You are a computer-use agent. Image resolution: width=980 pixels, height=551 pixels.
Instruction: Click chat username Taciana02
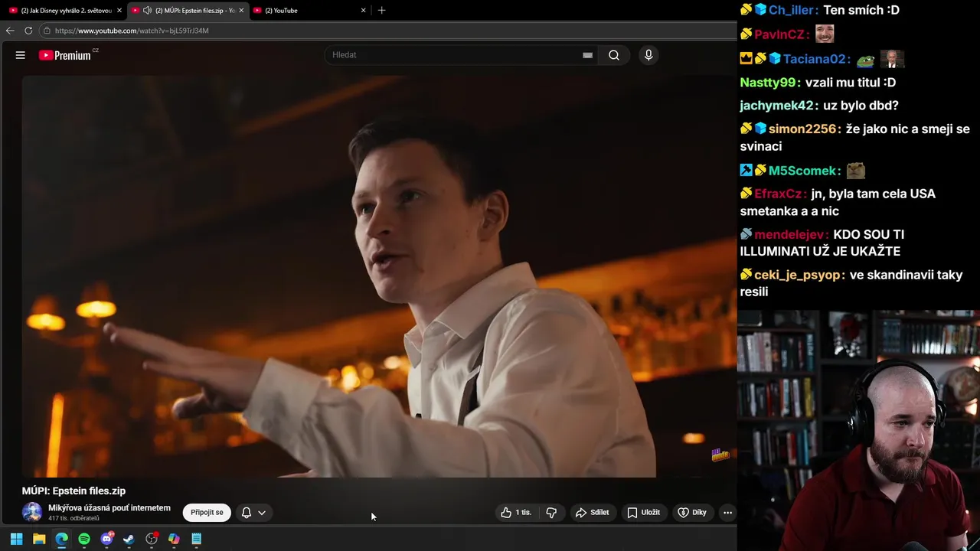[815, 59]
